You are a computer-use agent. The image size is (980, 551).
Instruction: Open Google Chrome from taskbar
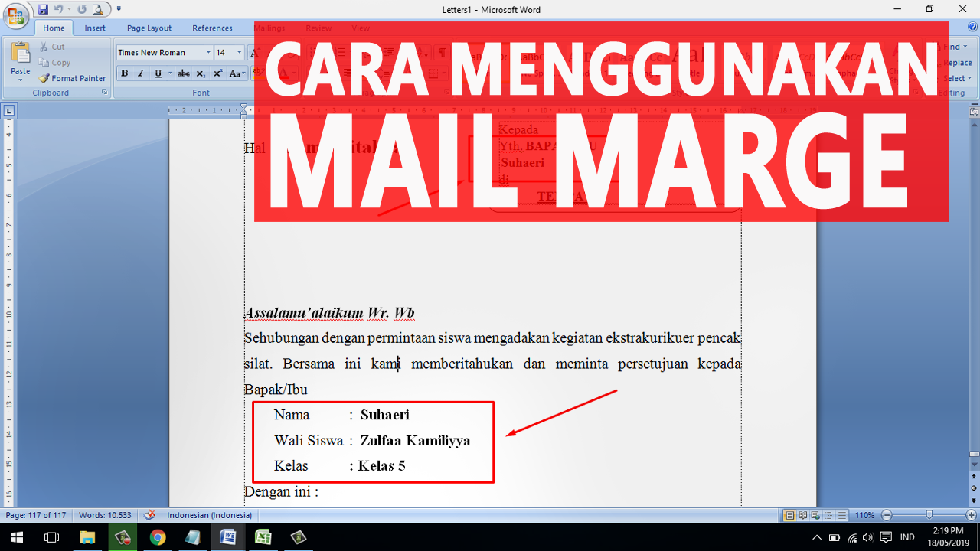coord(158,537)
